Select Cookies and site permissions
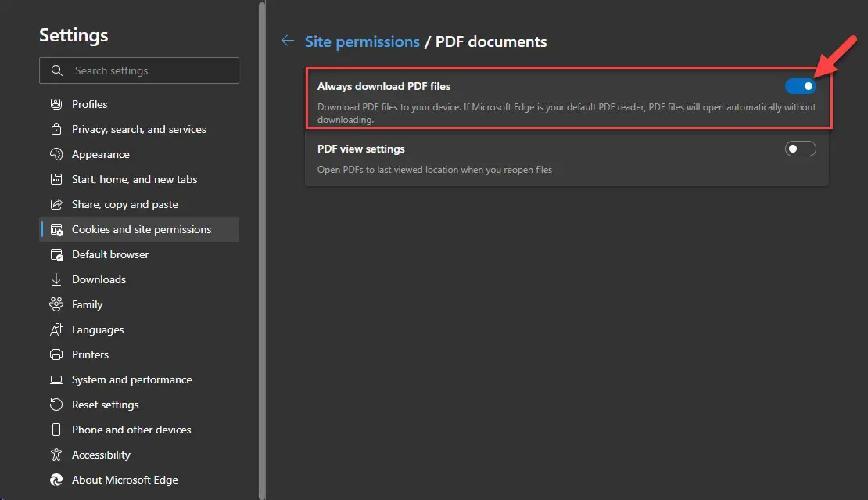 tap(139, 229)
